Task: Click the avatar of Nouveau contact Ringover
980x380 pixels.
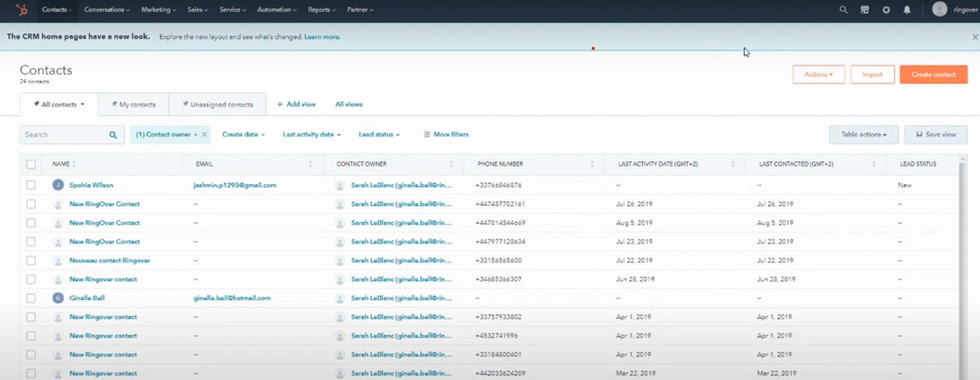Action: (x=58, y=261)
